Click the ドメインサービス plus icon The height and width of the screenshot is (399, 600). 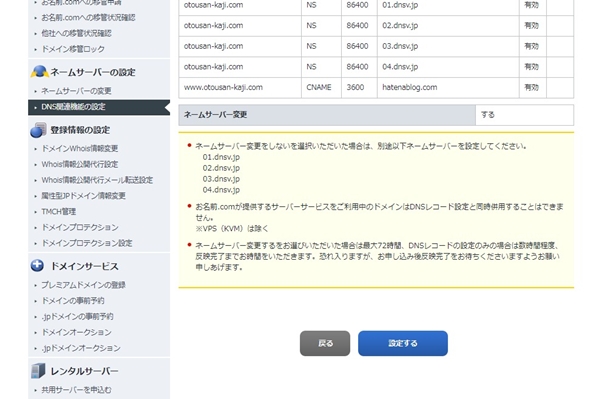[x=37, y=265]
